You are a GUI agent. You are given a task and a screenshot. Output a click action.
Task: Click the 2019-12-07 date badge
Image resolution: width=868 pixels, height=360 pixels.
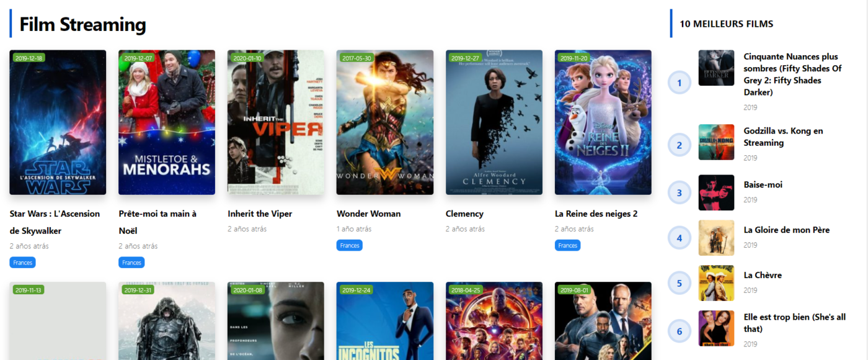pyautogui.click(x=138, y=58)
